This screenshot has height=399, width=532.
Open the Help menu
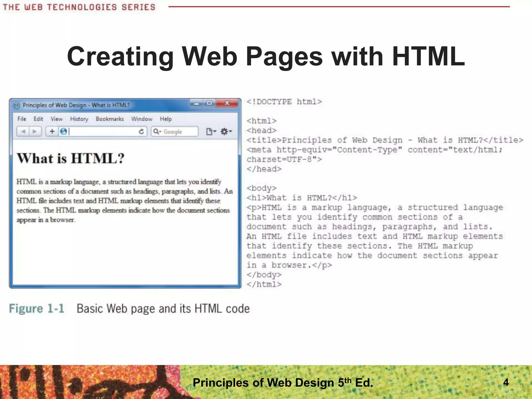point(166,119)
